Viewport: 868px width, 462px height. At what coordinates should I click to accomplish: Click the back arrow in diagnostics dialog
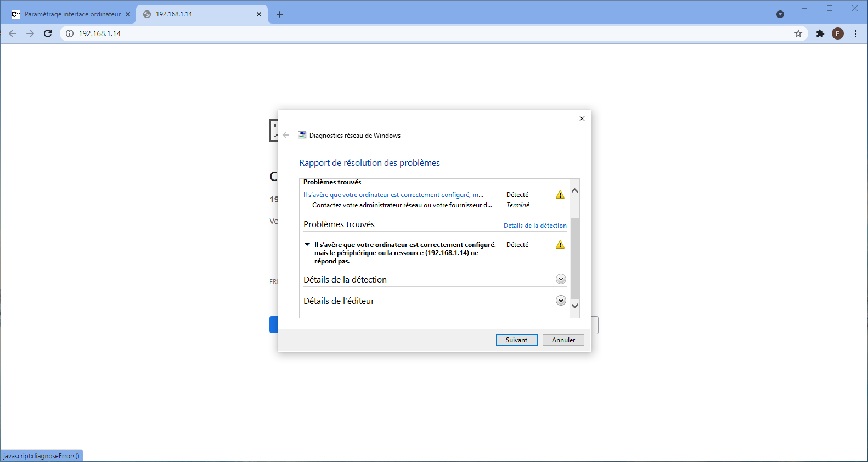(x=286, y=135)
